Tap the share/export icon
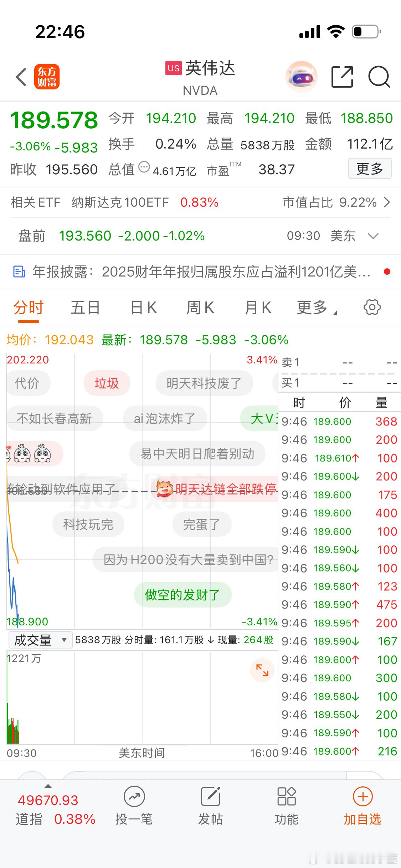Image resolution: width=401 pixels, height=868 pixels. [x=342, y=77]
